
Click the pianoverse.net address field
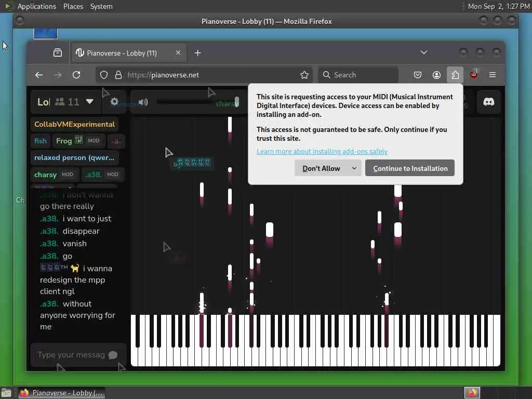coord(205,75)
